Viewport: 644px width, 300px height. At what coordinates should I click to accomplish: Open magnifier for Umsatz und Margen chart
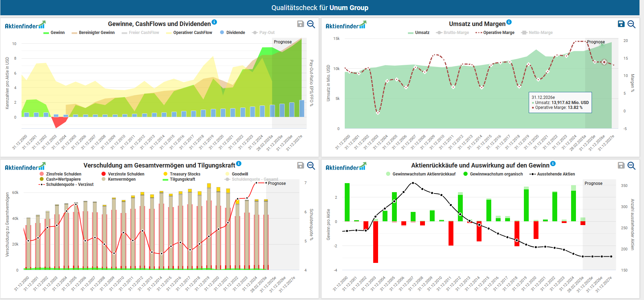632,24
